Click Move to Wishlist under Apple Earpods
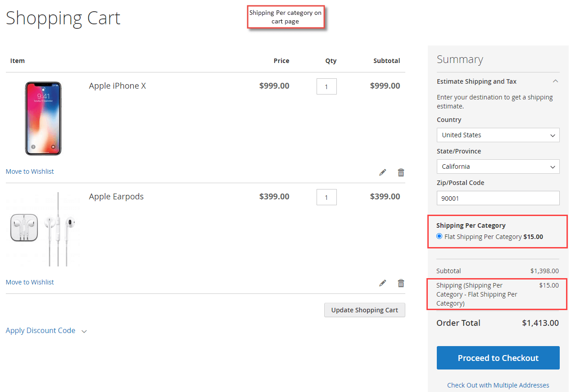Image resolution: width=571 pixels, height=392 pixels. point(30,282)
